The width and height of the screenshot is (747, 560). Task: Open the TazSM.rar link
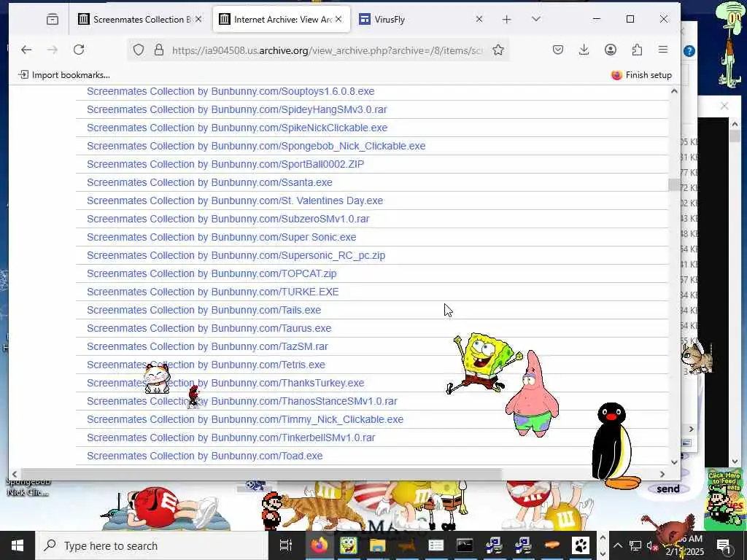point(207,346)
